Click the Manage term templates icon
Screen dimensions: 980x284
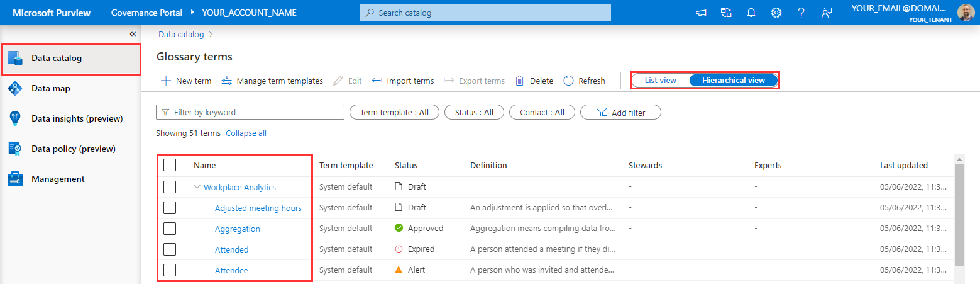(x=227, y=81)
